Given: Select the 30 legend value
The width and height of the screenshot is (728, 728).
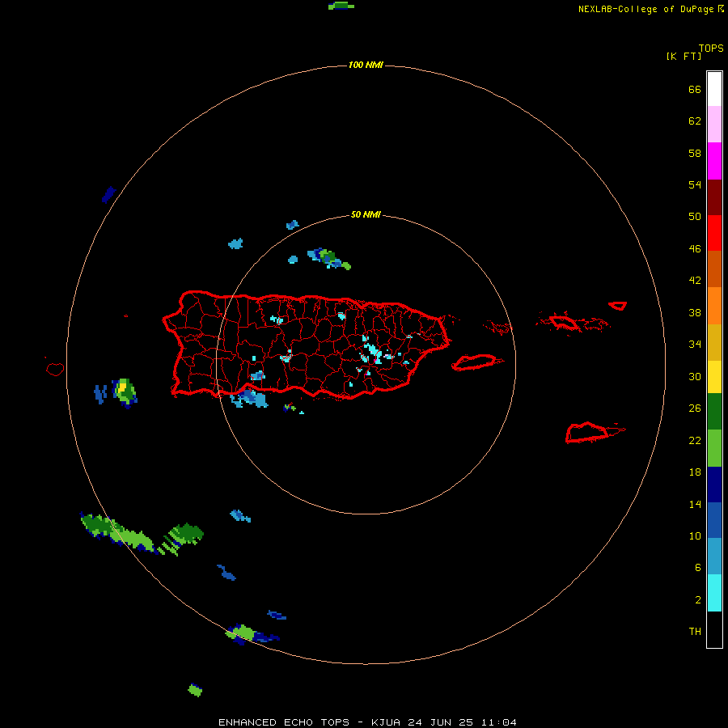Looking at the screenshot, I should pos(695,376).
